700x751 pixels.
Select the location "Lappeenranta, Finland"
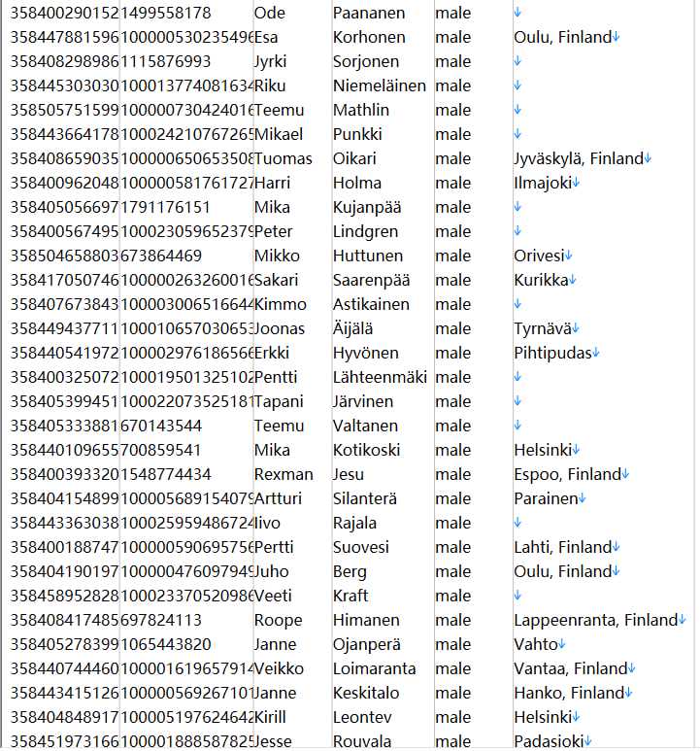(x=596, y=620)
